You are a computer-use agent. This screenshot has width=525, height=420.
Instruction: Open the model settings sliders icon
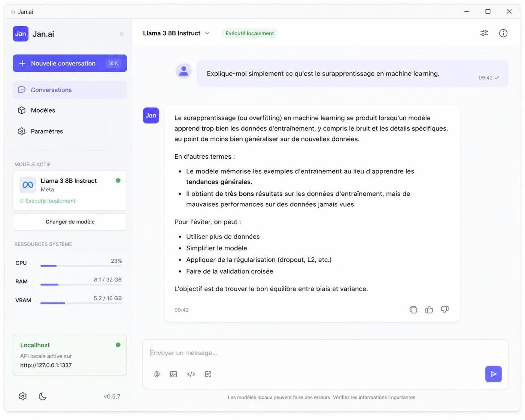[x=484, y=33]
